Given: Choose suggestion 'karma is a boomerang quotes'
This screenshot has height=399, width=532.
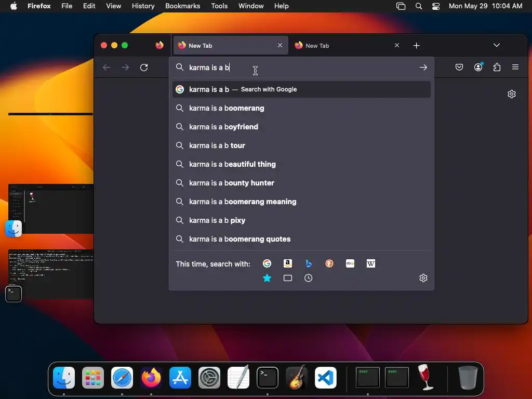Looking at the screenshot, I should click(x=301, y=239).
